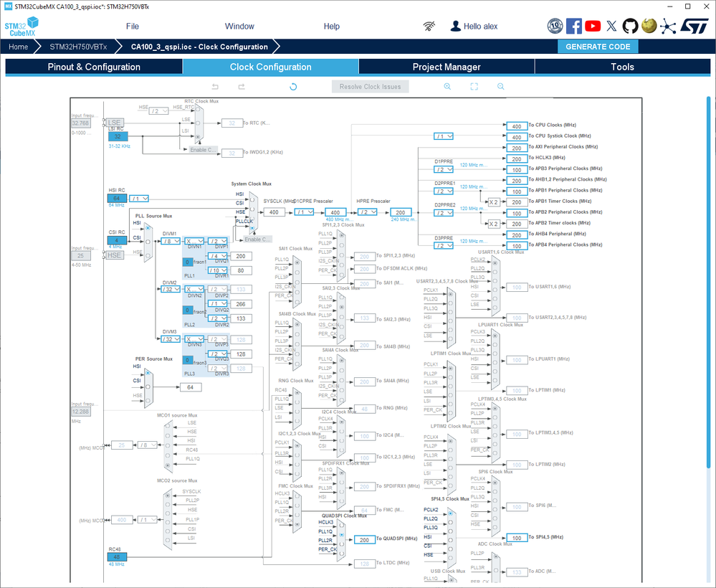The image size is (716, 588).
Task: Open the DIVQ1 /4 dropdown
Action: (x=217, y=256)
